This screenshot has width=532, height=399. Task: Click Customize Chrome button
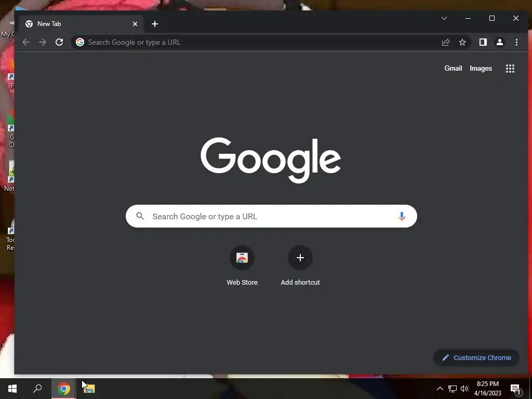coord(476,357)
